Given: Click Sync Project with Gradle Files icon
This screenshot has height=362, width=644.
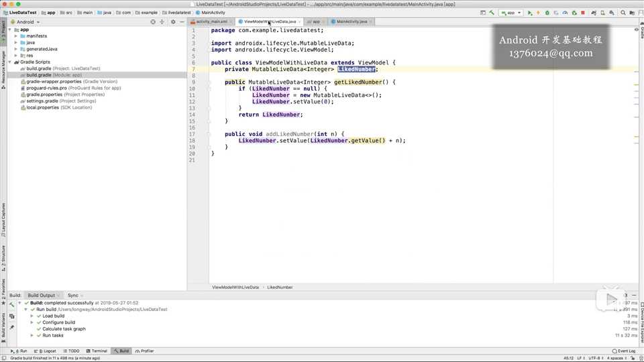Looking at the screenshot, I should (594, 13).
